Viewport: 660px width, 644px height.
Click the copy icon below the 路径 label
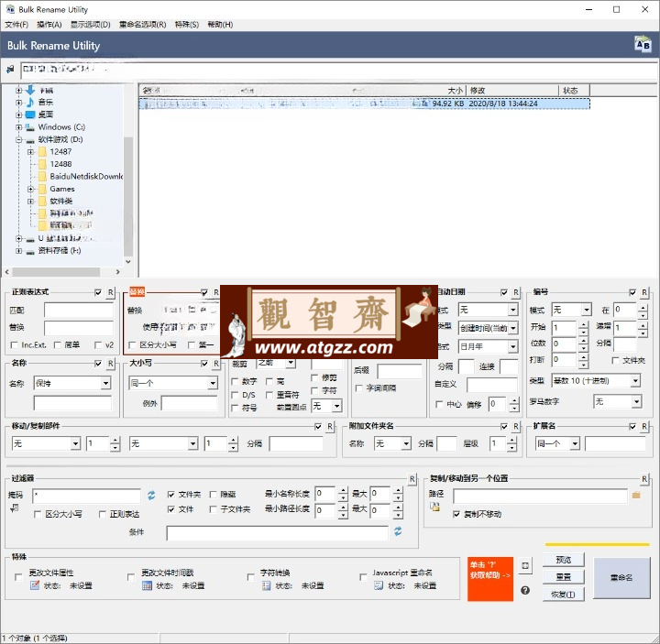(434, 507)
